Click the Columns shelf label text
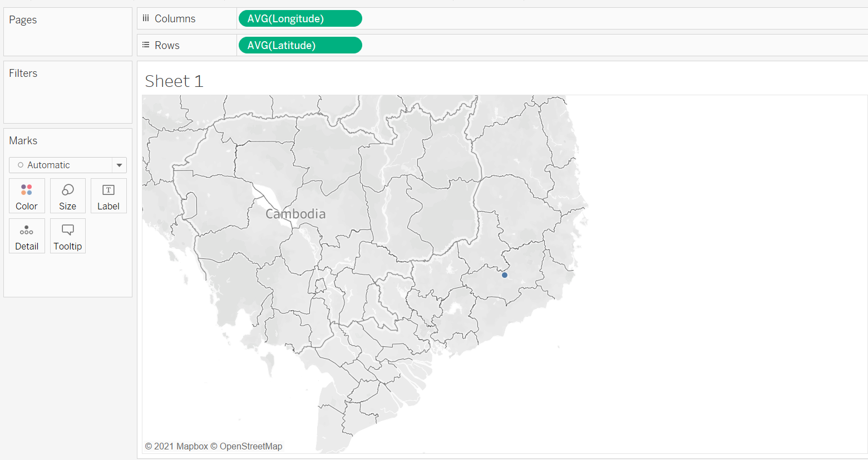The image size is (868, 460). pos(175,18)
